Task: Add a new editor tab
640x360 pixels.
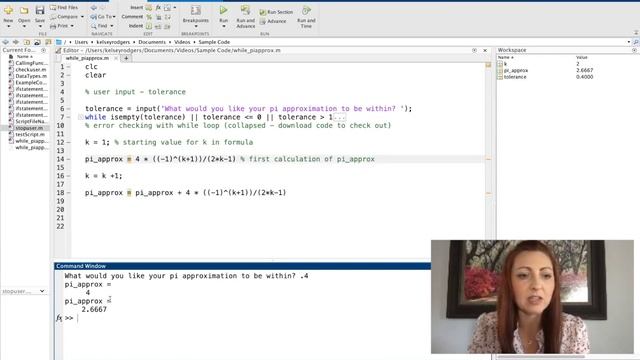Action: (x=126, y=58)
